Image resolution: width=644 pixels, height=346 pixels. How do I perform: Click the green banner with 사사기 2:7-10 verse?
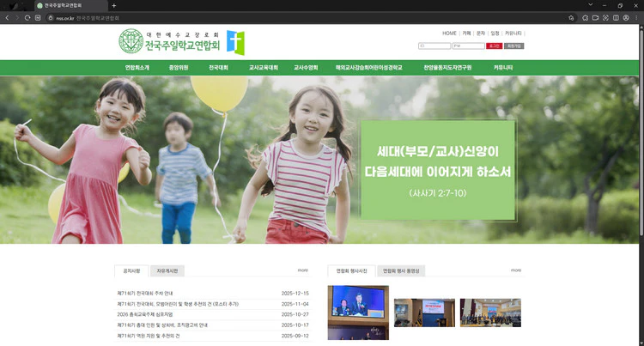click(x=438, y=170)
